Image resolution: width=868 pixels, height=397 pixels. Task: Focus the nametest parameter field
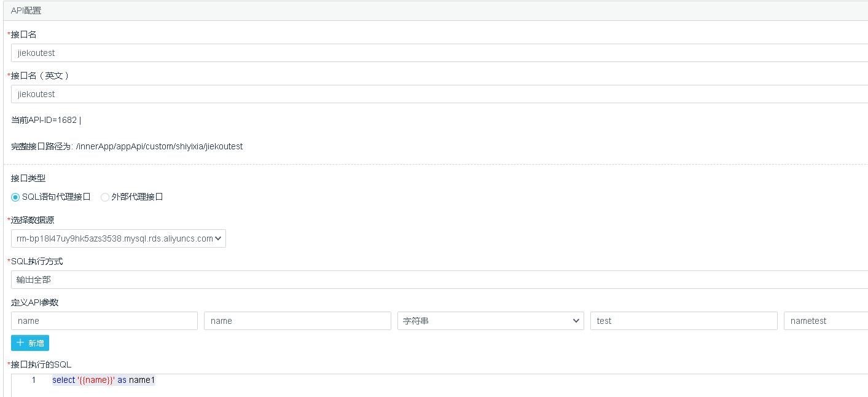[825, 321]
